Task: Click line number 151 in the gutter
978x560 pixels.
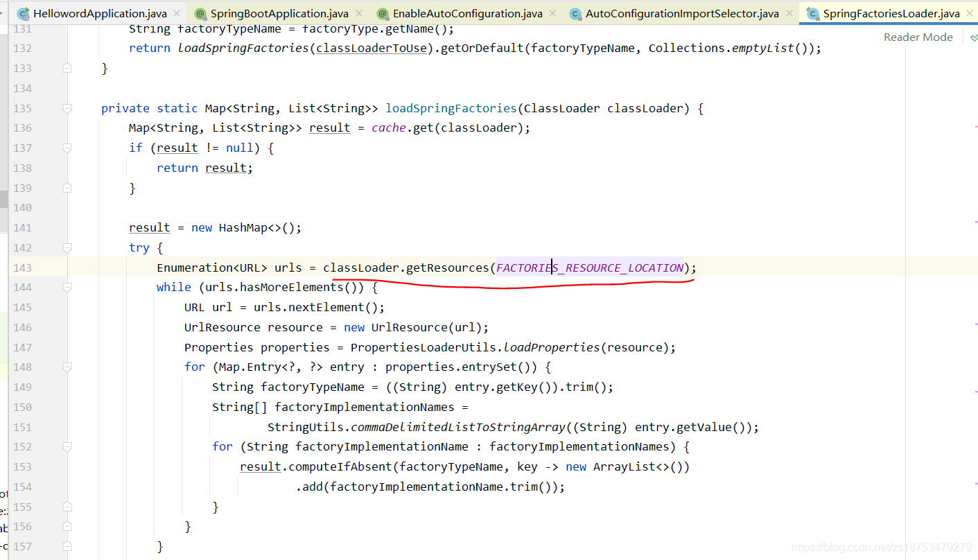Action: (x=22, y=427)
